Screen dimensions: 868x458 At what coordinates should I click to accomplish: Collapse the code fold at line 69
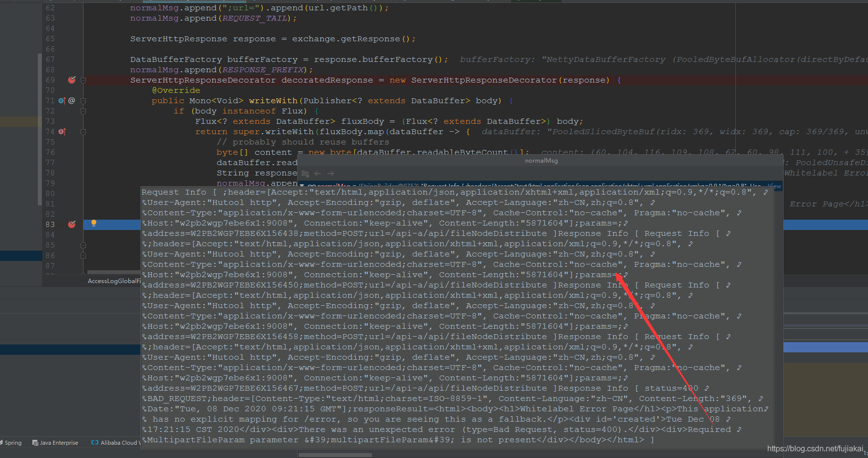coord(83,80)
